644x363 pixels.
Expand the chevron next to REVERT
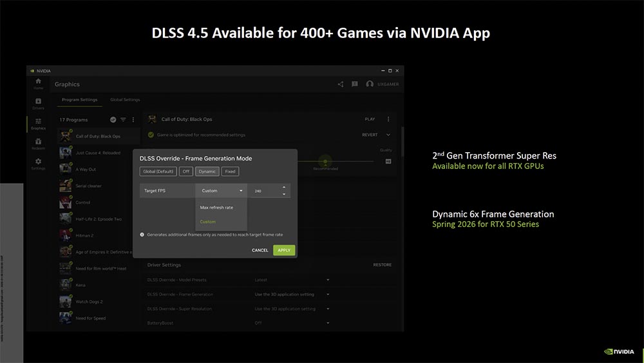click(388, 135)
